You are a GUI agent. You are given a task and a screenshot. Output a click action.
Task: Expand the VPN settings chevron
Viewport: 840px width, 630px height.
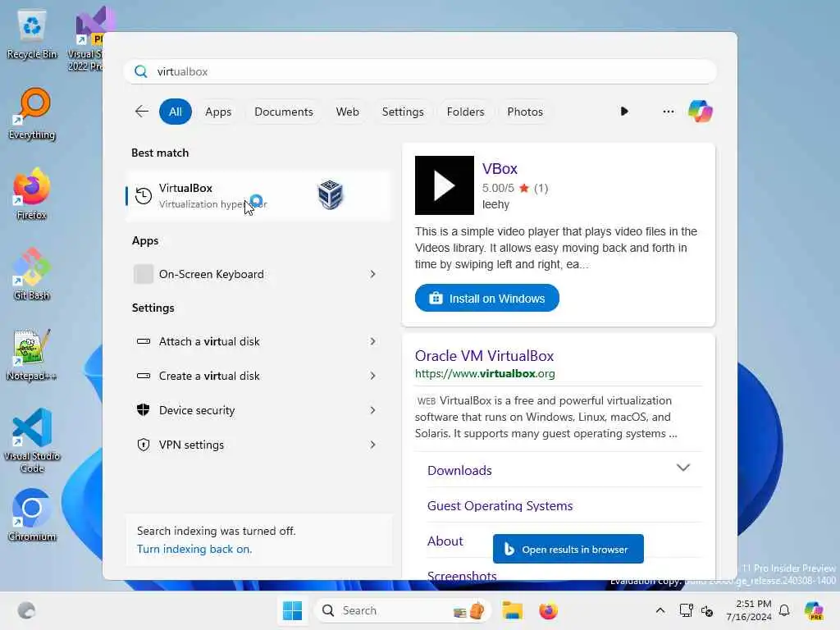(373, 445)
